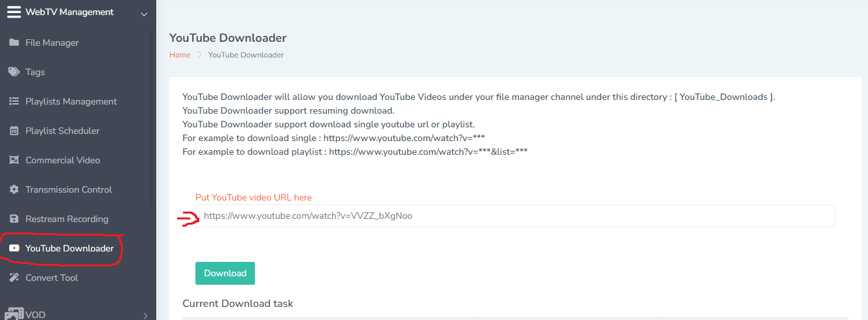Click the Commercial Video icon
This screenshot has height=320, width=868.
[x=14, y=160]
